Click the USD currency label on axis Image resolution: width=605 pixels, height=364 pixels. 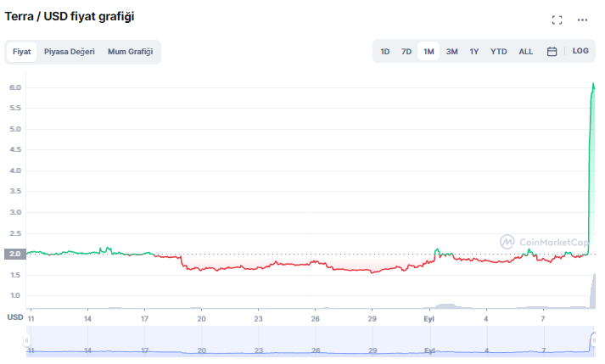coord(15,317)
